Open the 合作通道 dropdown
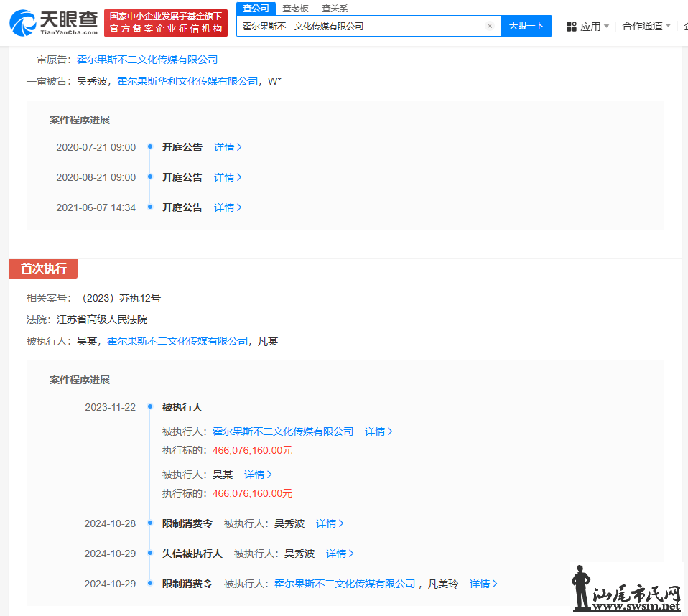Viewport: 688px width, 616px height. tap(646, 26)
